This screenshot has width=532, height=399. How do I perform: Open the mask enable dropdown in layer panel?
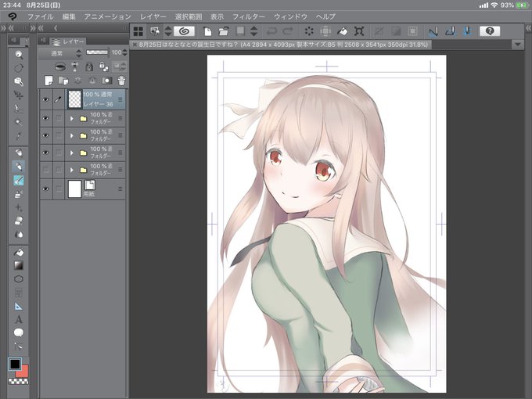click(119, 66)
